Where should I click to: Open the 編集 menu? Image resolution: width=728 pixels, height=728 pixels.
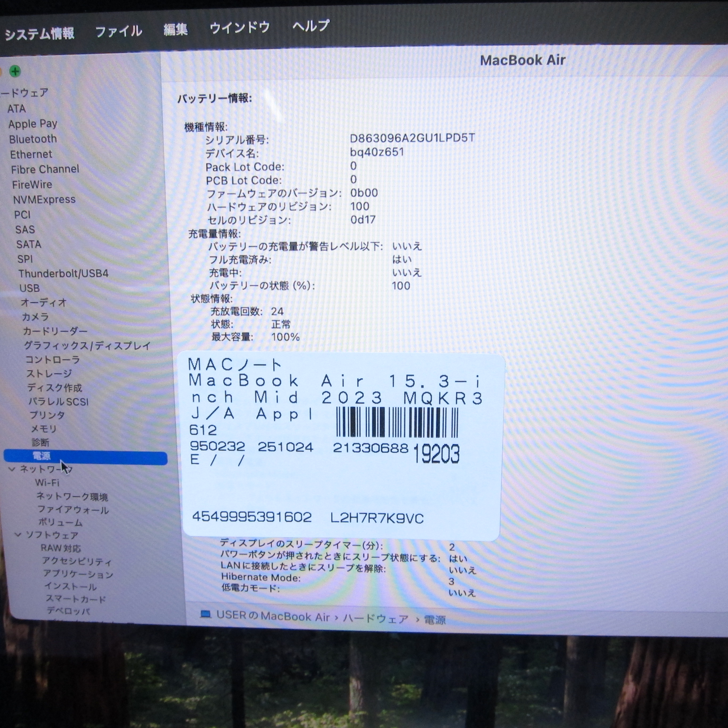coord(175,29)
